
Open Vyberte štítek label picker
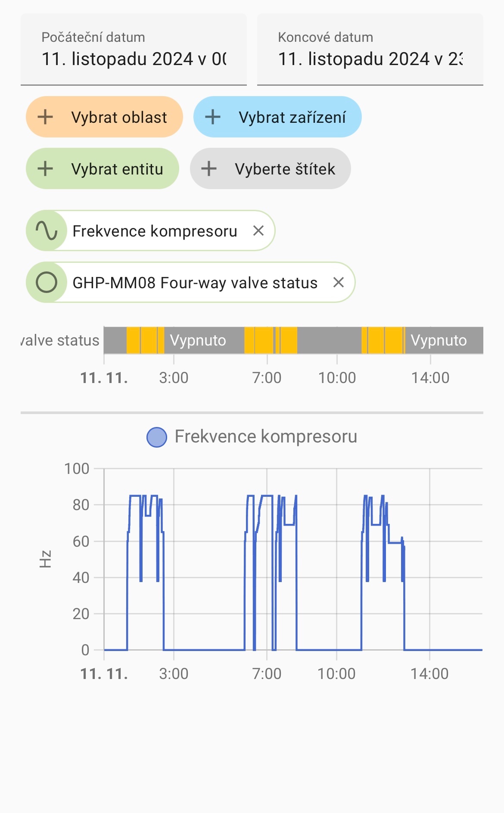pos(271,168)
